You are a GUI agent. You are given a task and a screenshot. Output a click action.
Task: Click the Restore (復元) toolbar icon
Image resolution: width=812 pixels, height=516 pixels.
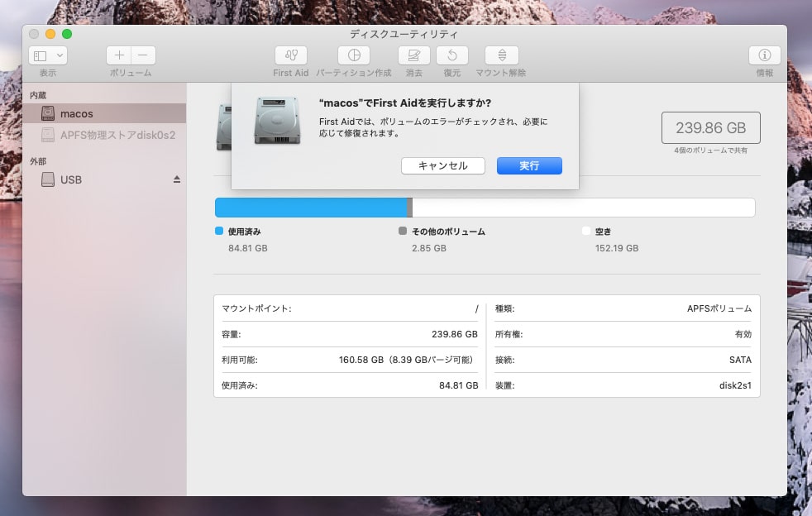451,55
